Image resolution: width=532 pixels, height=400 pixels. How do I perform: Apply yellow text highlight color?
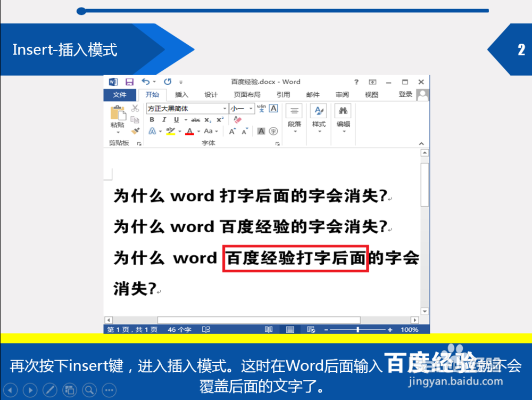point(170,131)
